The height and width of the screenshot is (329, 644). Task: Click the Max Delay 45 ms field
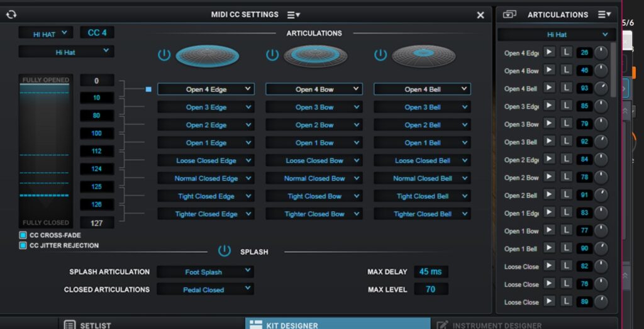click(x=430, y=272)
